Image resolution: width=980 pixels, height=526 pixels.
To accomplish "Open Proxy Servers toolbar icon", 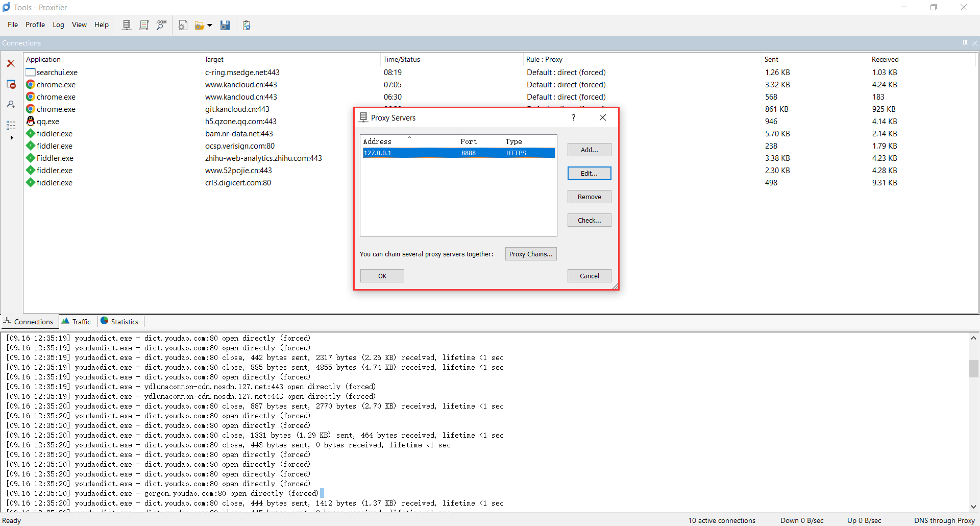I will tap(127, 25).
